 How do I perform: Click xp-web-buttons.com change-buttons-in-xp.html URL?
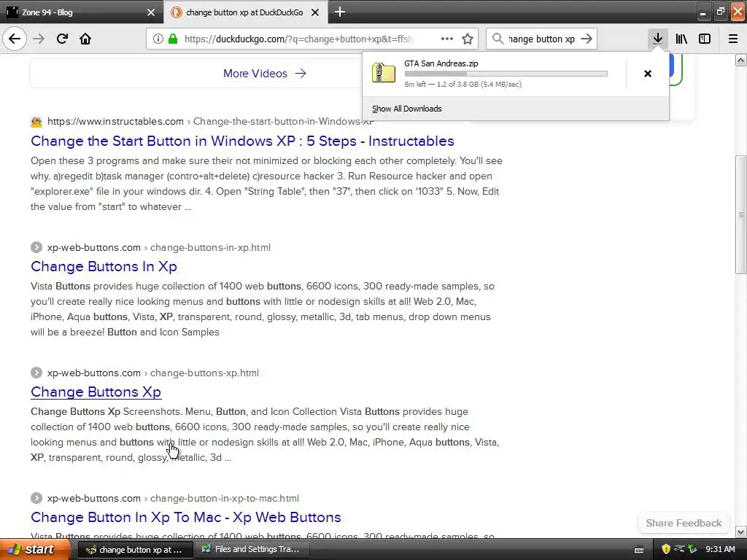(158, 248)
